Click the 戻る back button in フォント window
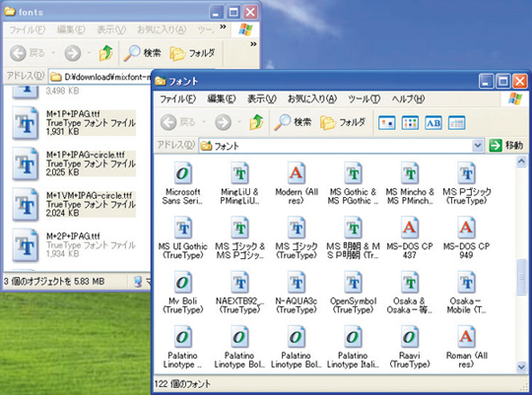532x395 pixels. coord(177,122)
